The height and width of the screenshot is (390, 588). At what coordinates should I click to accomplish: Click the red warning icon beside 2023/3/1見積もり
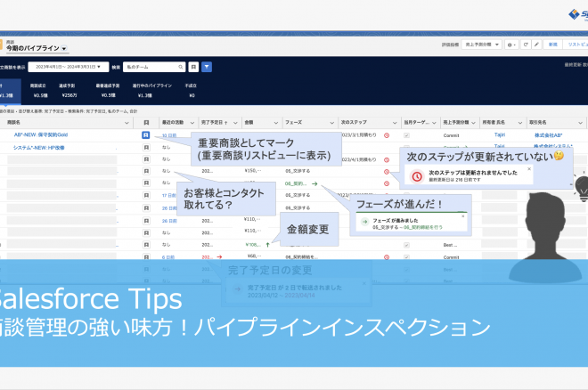pos(387,135)
